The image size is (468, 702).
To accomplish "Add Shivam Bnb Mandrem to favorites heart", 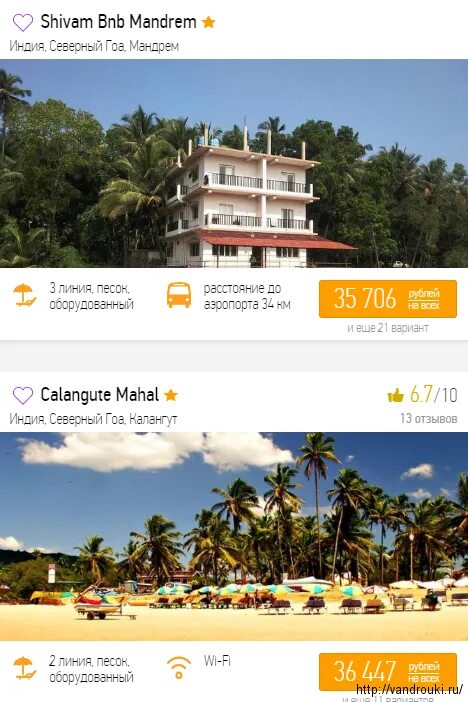I will [23, 22].
